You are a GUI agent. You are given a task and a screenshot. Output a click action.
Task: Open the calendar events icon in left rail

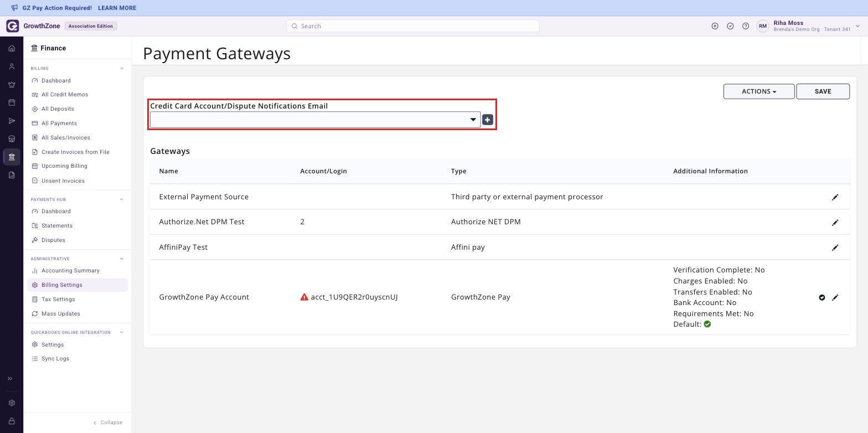(x=12, y=102)
